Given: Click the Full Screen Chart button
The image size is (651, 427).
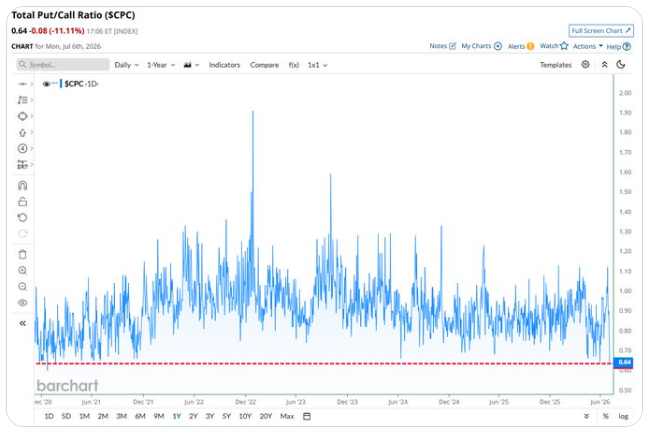Looking at the screenshot, I should [x=601, y=31].
